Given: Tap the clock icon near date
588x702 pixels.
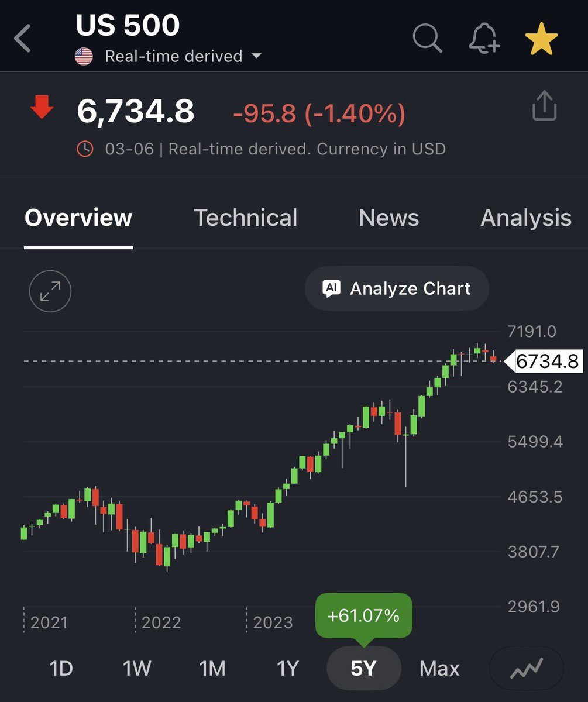Looking at the screenshot, I should tap(85, 149).
